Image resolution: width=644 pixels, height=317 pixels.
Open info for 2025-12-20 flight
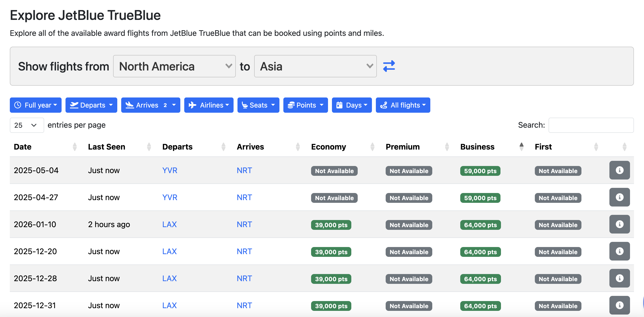tap(619, 251)
